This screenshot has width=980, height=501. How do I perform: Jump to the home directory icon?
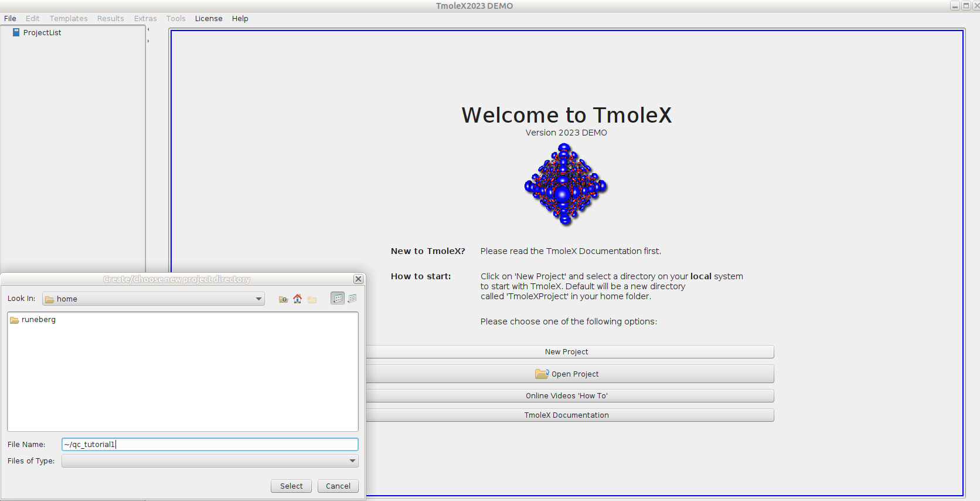click(x=298, y=299)
